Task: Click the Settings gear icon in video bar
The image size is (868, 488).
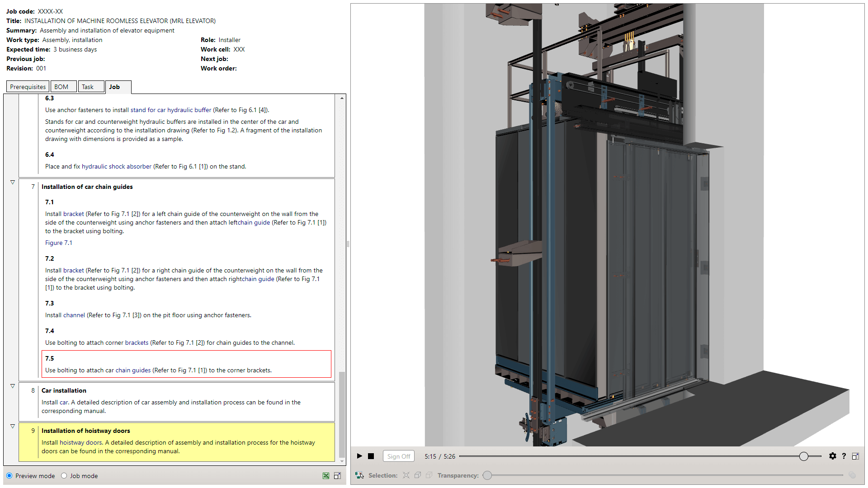Action: coord(830,456)
